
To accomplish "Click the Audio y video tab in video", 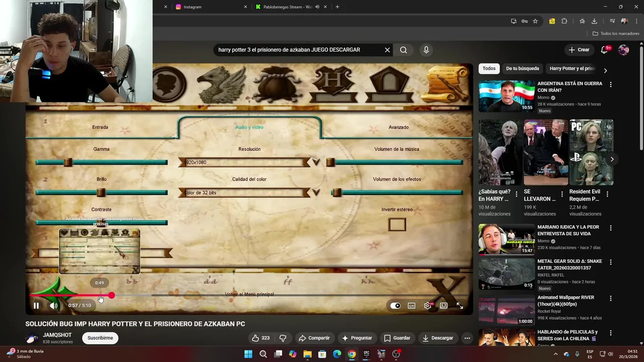I will click(250, 127).
